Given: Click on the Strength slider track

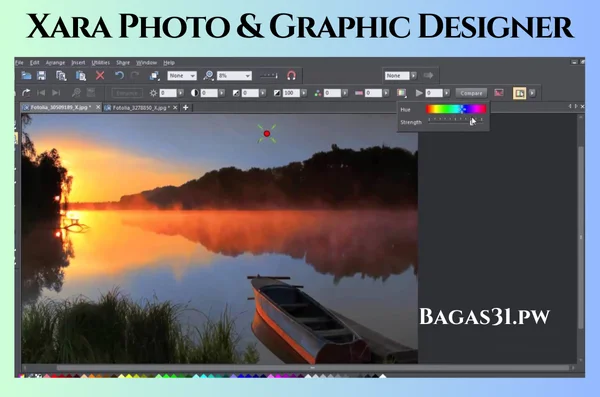Looking at the screenshot, I should click(455, 121).
